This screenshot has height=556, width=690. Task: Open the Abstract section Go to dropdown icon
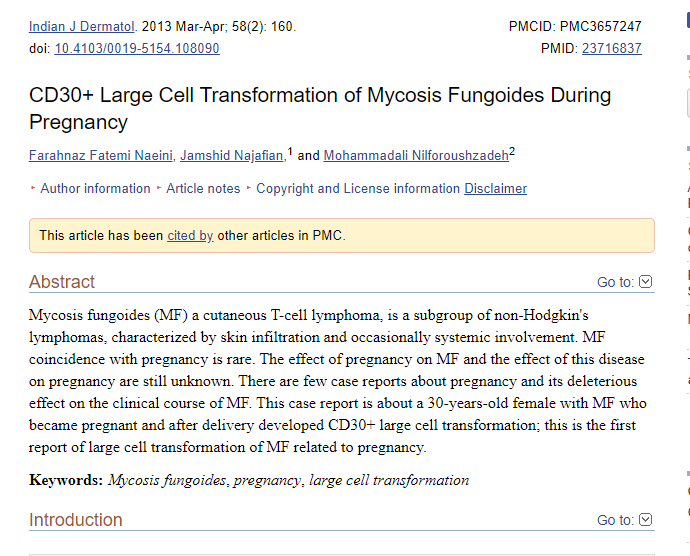point(645,282)
